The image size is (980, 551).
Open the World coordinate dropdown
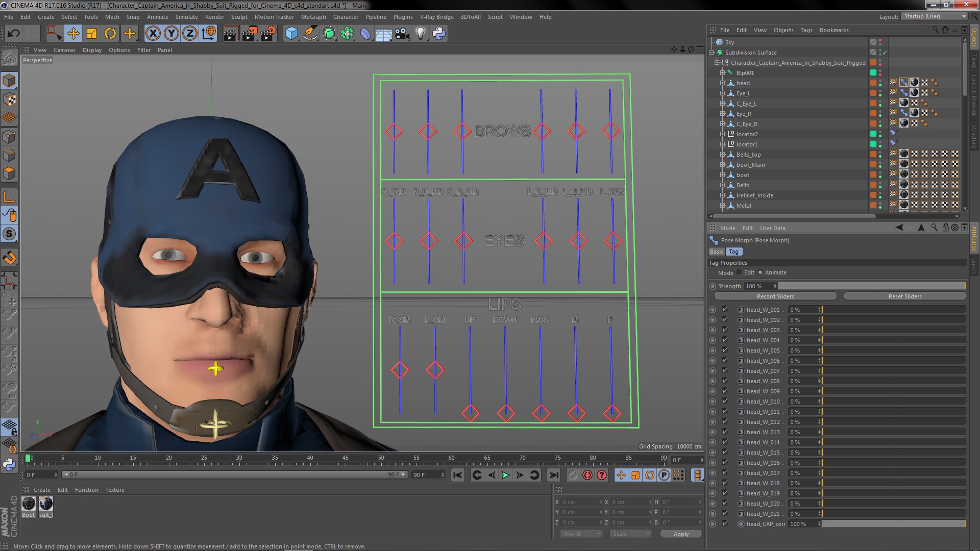(581, 534)
